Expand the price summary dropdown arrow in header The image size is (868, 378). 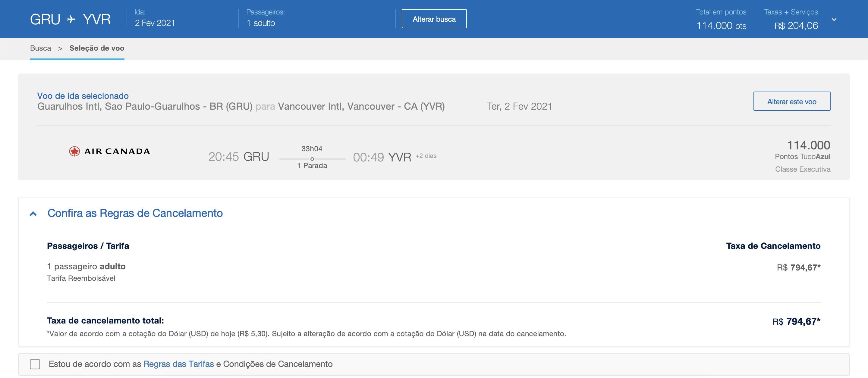click(834, 20)
